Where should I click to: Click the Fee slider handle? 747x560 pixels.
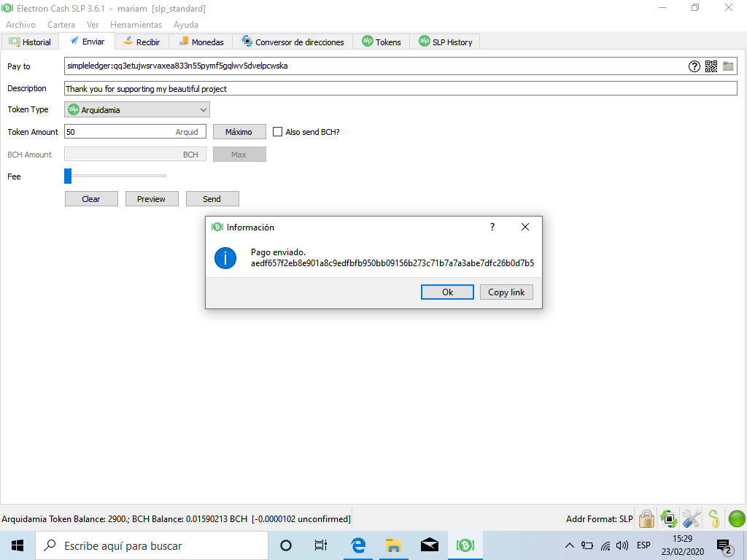(x=68, y=176)
